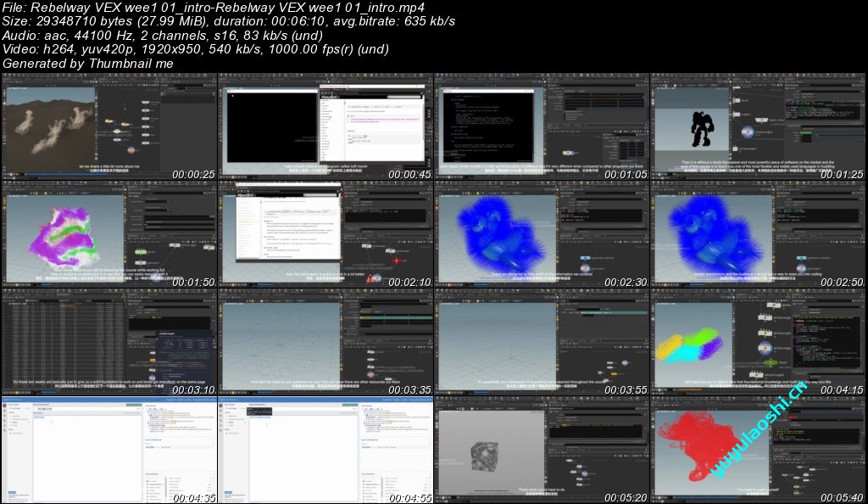This screenshot has width=868, height=504.
Task: Open the spreadsheet frame at 00:03:10
Action: click(109, 342)
